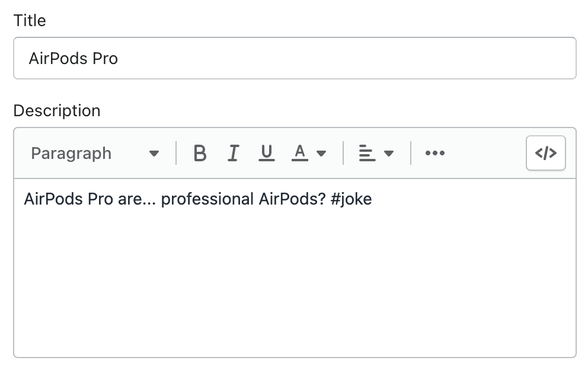
Task: Click the Title label above the input
Action: click(28, 20)
